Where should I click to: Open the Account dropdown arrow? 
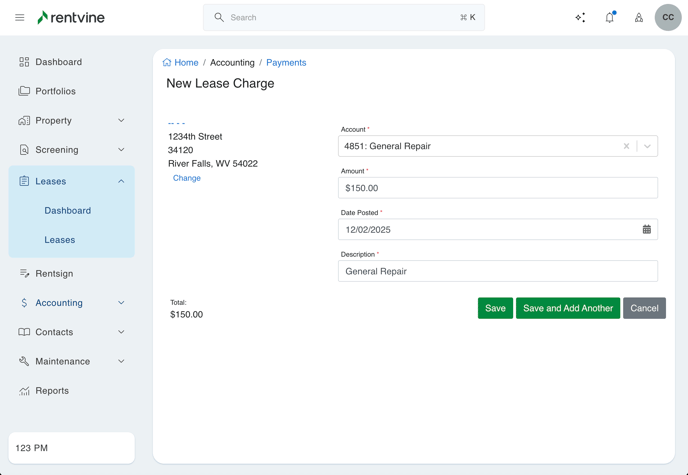[x=647, y=146]
